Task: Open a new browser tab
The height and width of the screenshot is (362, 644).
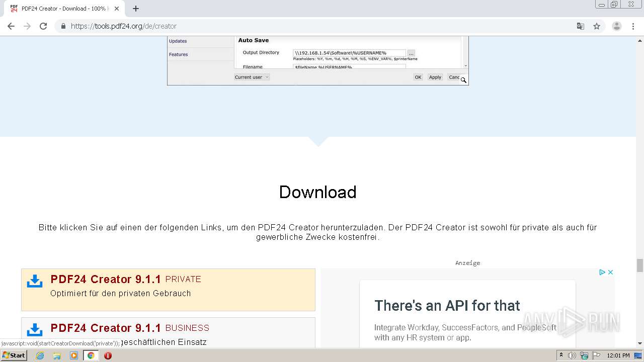Action: point(136,9)
